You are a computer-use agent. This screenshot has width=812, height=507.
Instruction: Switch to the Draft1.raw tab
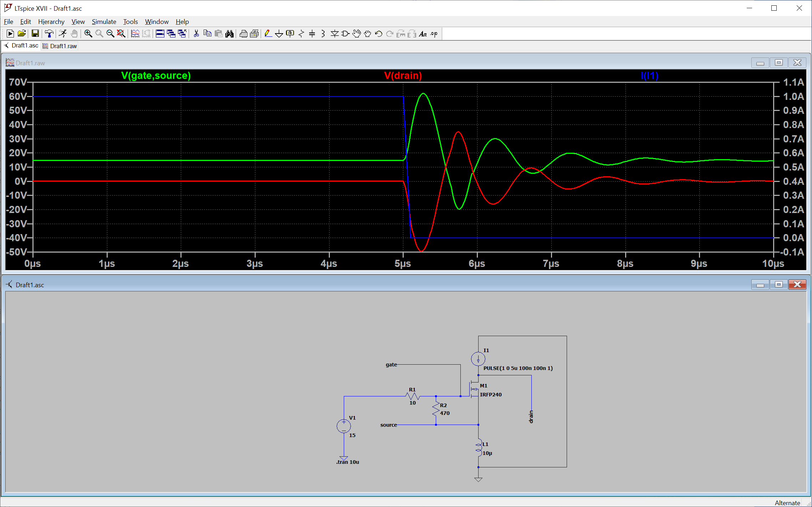(60, 46)
